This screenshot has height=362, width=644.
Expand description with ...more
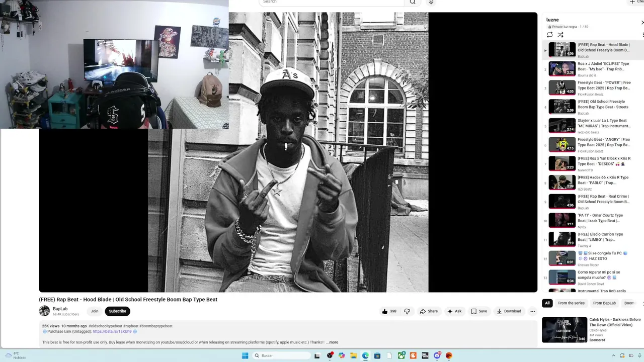tap(332, 342)
